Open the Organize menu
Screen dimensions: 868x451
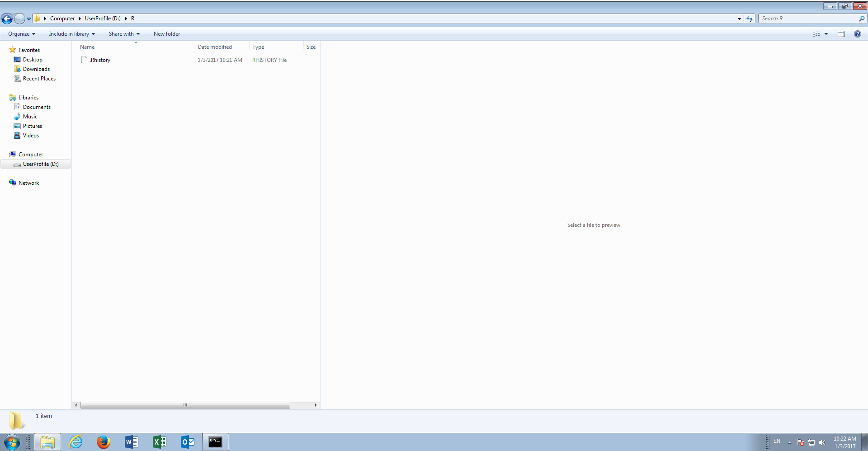tap(21, 34)
